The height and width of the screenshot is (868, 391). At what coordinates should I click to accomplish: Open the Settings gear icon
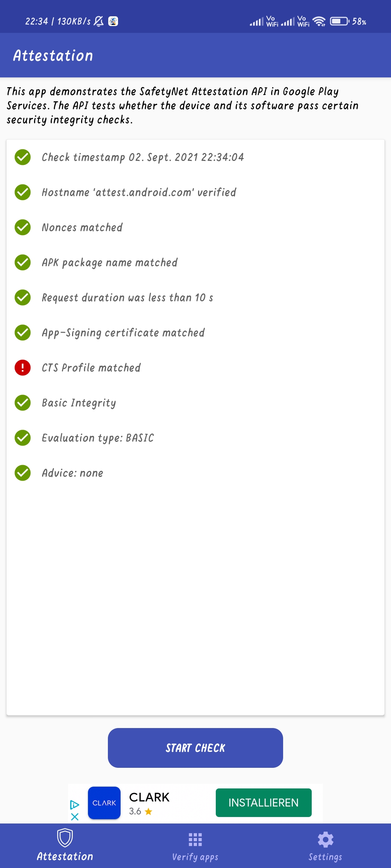coord(325,839)
